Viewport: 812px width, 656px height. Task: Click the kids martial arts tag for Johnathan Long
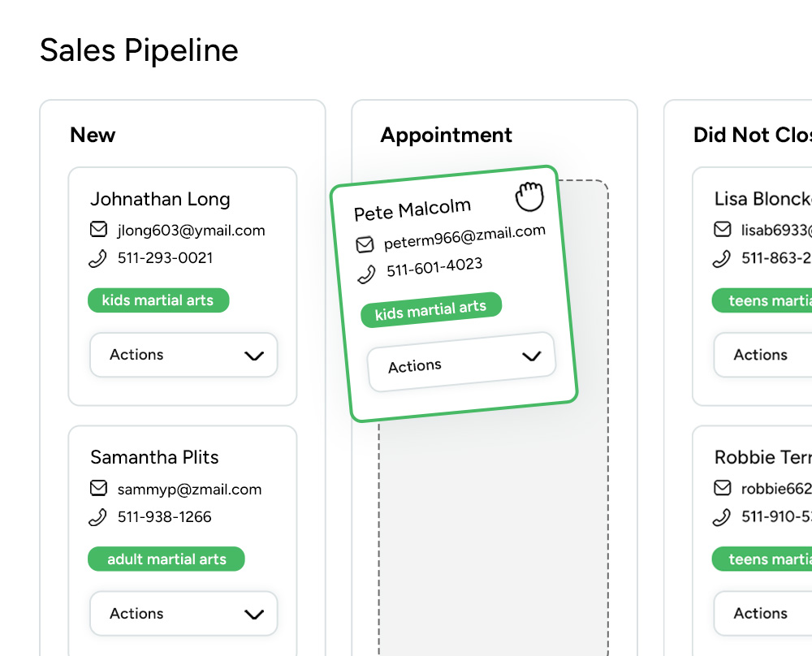[158, 300]
